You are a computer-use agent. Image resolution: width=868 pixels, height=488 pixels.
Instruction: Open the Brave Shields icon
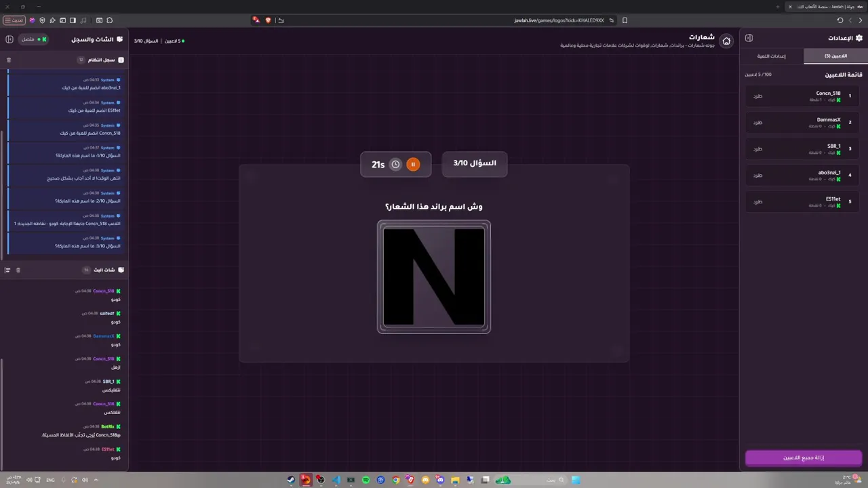pos(268,20)
